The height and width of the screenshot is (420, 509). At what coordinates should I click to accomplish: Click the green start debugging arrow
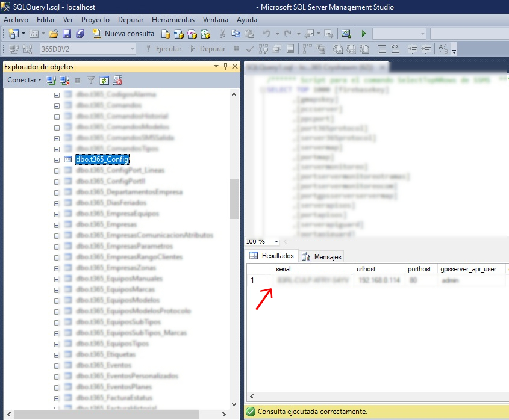(364, 34)
